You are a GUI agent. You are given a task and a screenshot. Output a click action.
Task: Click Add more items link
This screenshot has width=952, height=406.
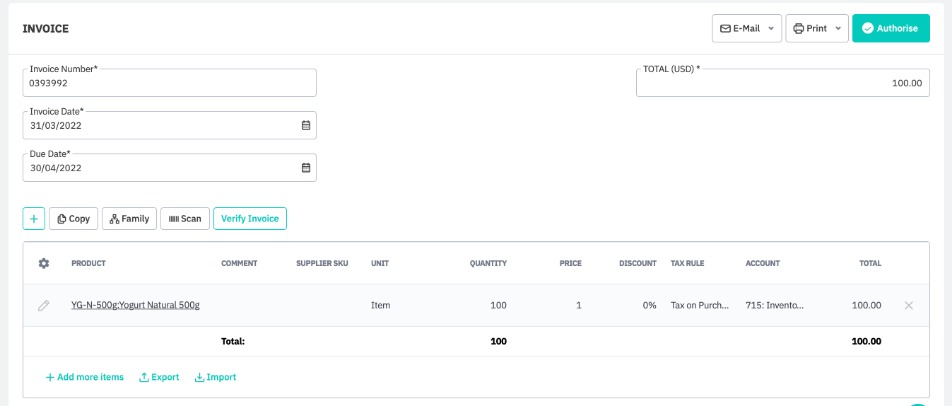[x=84, y=377]
